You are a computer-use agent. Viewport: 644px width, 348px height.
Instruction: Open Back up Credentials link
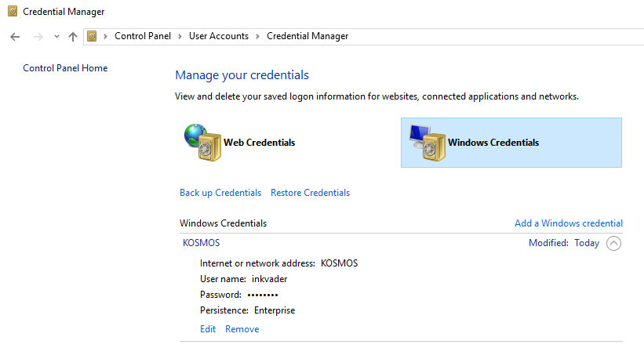point(220,193)
